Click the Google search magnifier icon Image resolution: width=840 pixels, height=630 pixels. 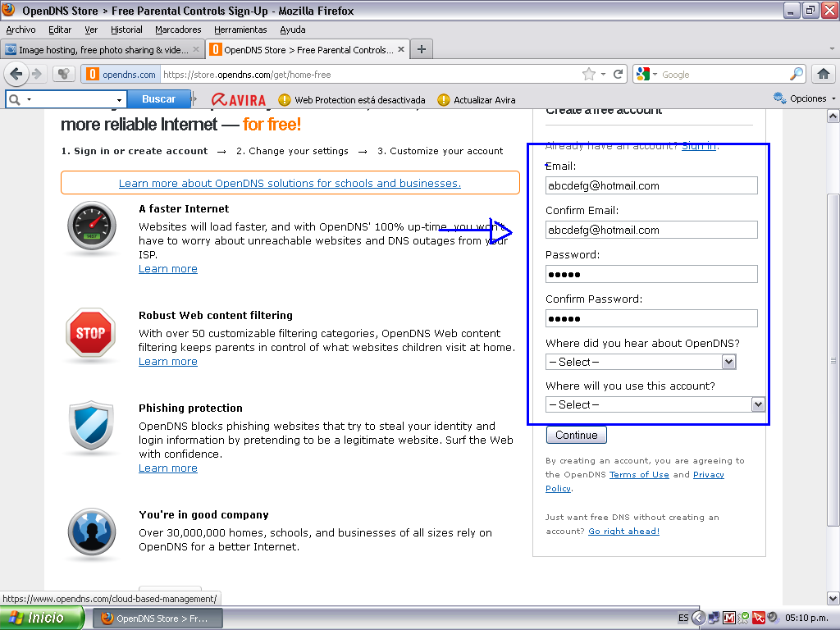[797, 74]
